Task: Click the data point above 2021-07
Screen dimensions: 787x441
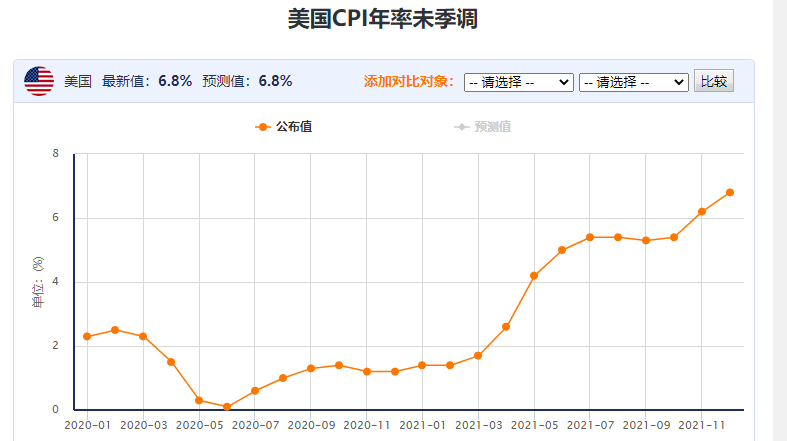Action: (x=590, y=237)
